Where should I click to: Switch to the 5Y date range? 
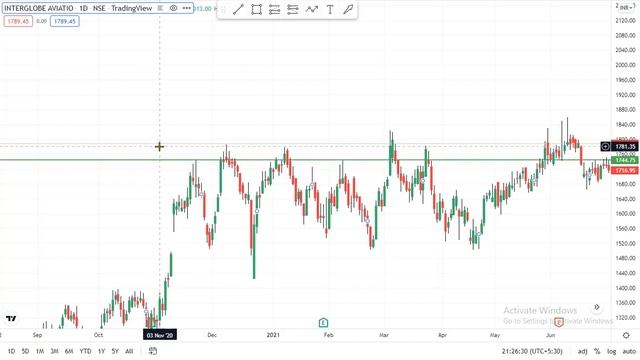pyautogui.click(x=115, y=351)
